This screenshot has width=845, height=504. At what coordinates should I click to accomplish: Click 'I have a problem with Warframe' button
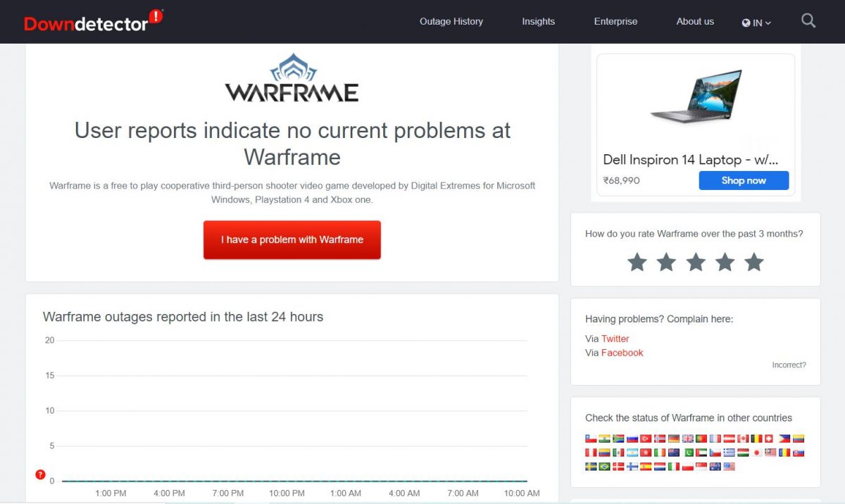(292, 239)
